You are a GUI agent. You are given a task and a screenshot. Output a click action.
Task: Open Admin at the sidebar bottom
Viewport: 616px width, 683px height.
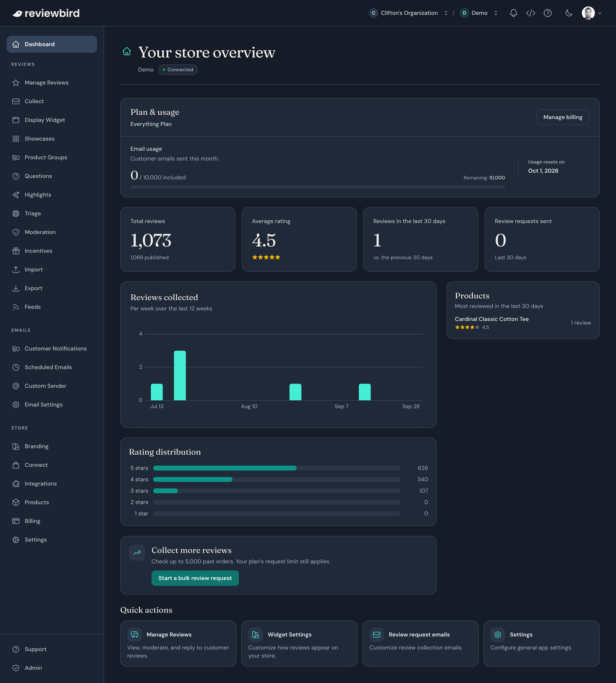pos(52,668)
